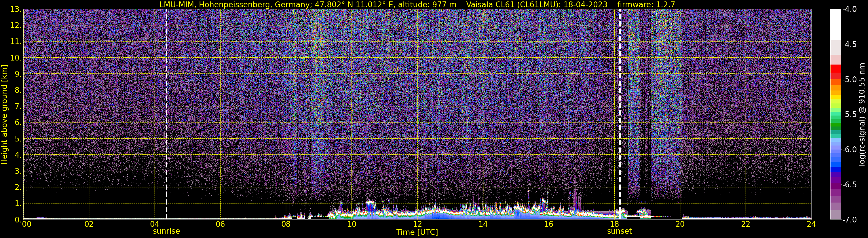The image size is (868, 238).
Task: Click the red segment of the colorbar
Action: point(835,69)
